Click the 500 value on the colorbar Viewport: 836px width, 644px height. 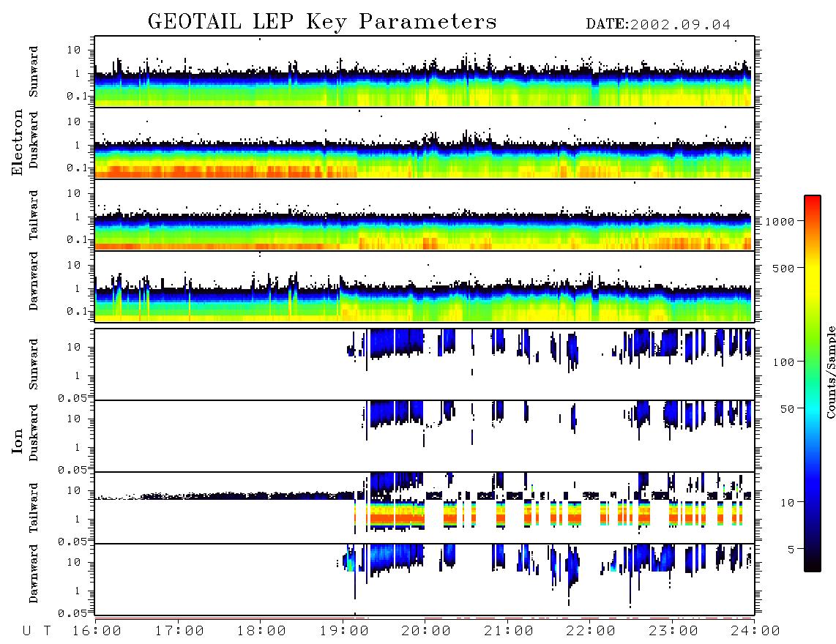(784, 268)
